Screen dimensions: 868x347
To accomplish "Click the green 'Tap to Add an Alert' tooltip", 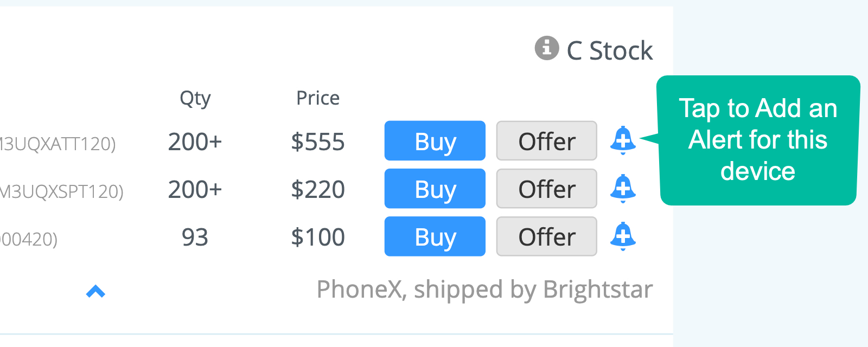I will click(x=758, y=140).
